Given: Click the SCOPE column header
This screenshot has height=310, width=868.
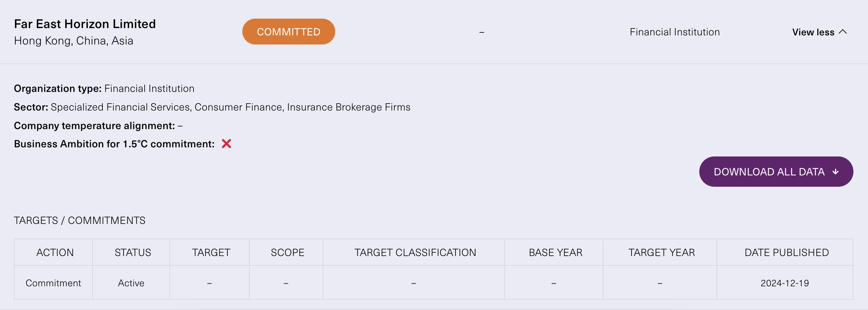Looking at the screenshot, I should (x=288, y=252).
